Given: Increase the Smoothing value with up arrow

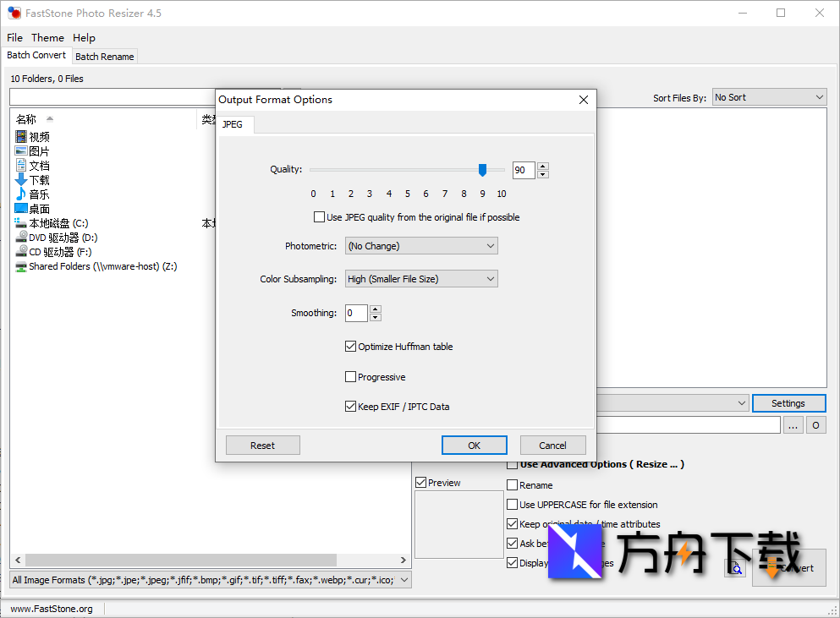Looking at the screenshot, I should (x=376, y=309).
